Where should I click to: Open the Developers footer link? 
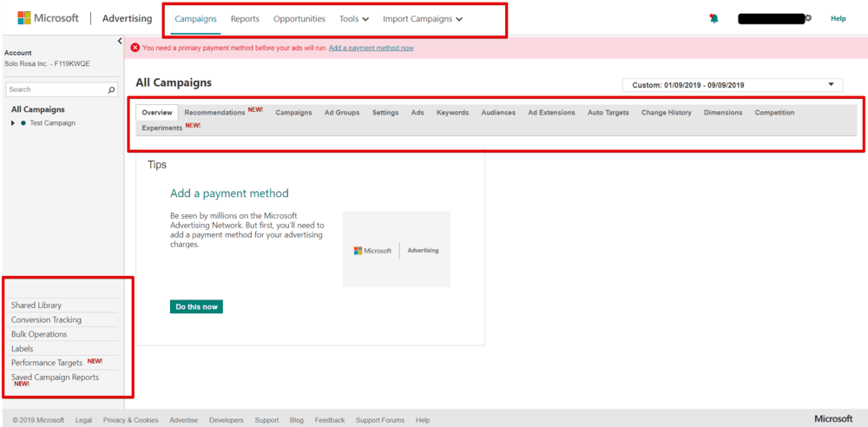(x=227, y=420)
